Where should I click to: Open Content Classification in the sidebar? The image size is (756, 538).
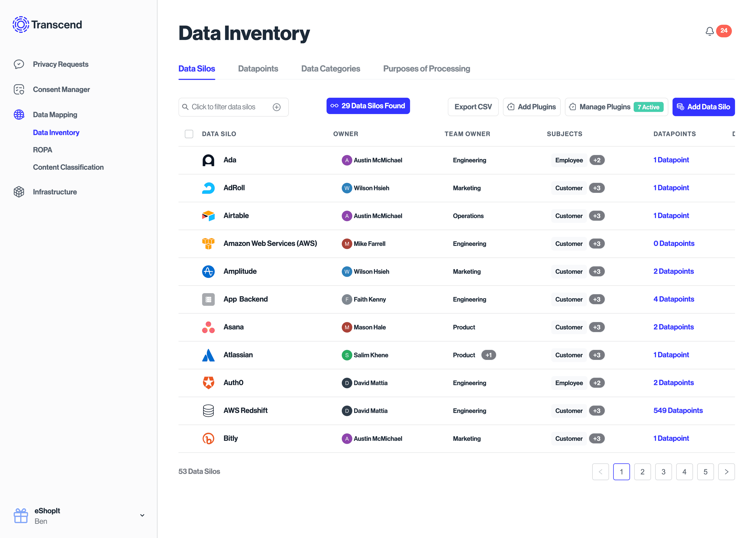[x=68, y=167]
